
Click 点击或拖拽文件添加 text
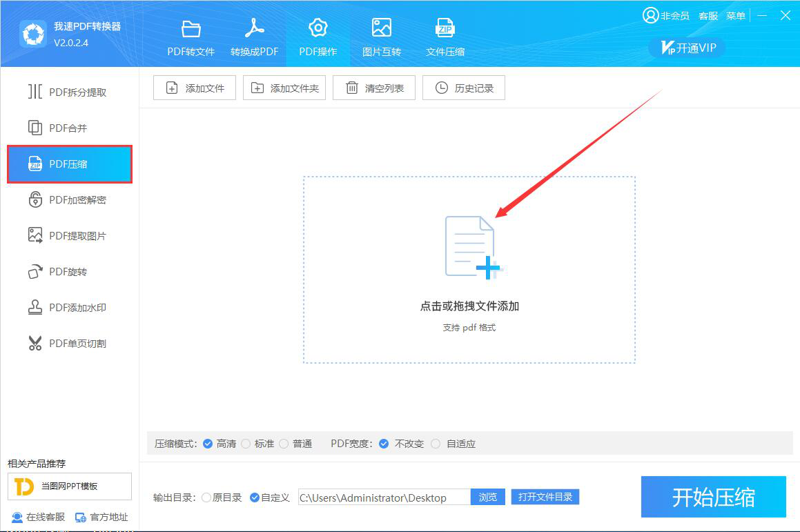click(469, 306)
